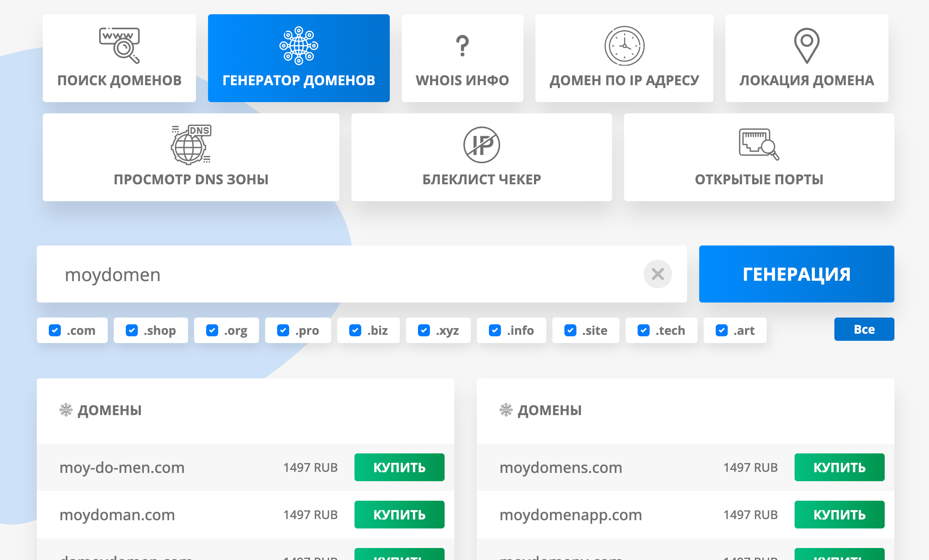
Task: Click the question mark WHOIS icon
Action: coord(462,45)
